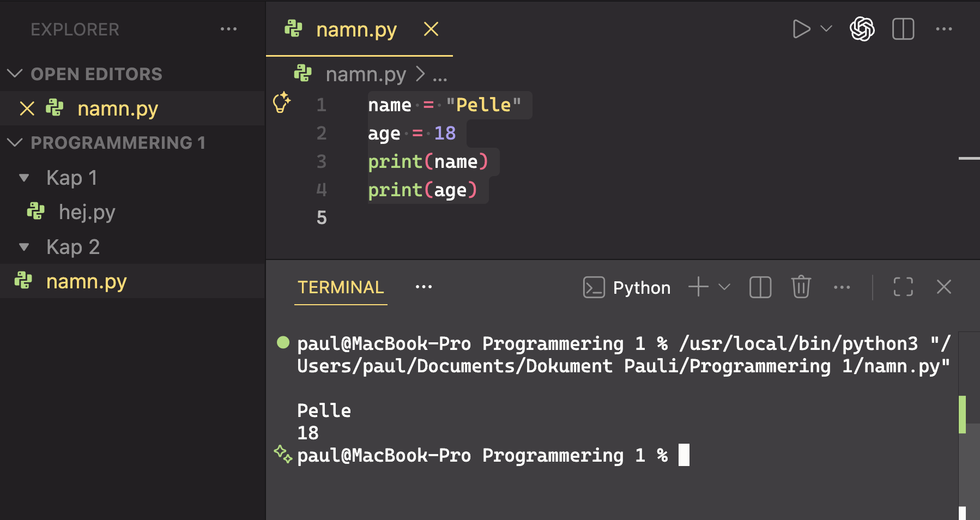
Task: Run the Python file with the play button
Action: [x=801, y=29]
